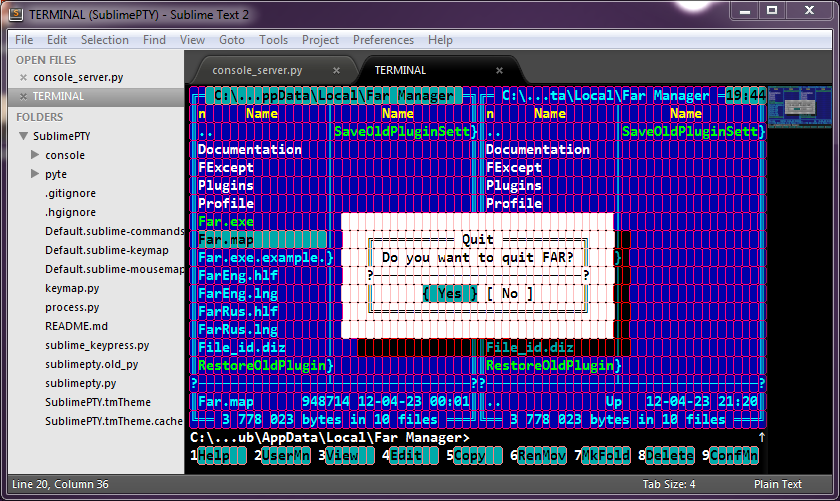Click Yes in Quit dialog
Image resolution: width=840 pixels, height=501 pixels.
(x=449, y=294)
